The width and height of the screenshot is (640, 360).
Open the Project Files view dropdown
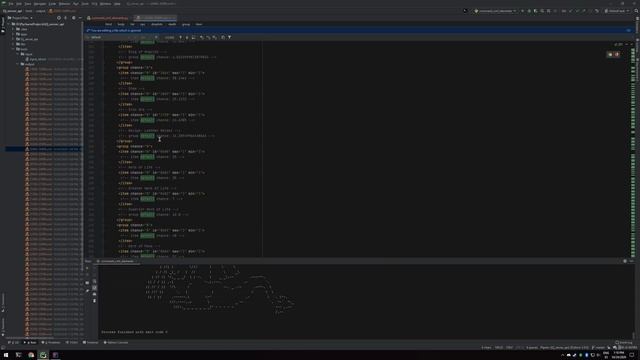coord(22,18)
